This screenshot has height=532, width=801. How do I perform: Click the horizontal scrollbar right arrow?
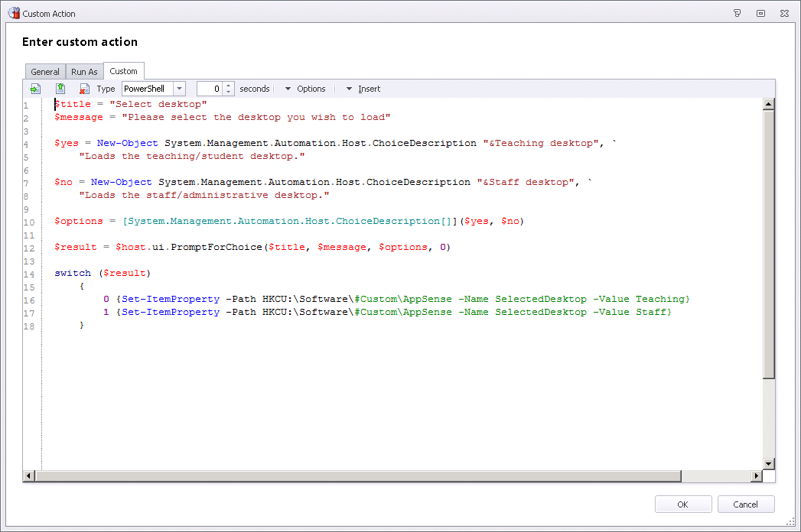pyautogui.click(x=757, y=476)
